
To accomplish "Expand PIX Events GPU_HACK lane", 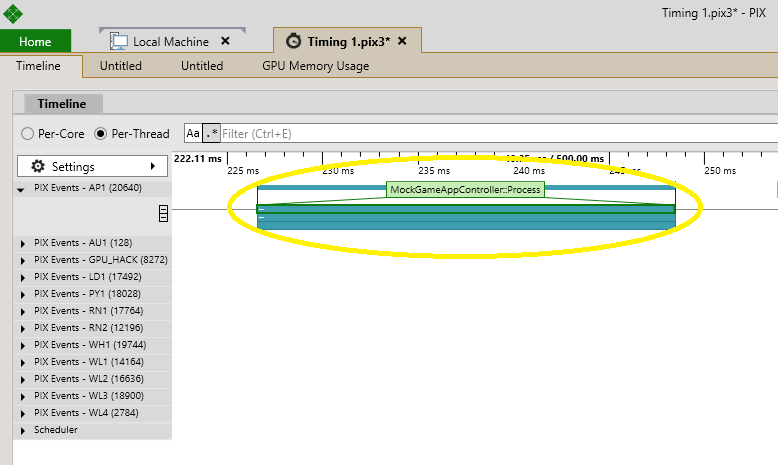I will point(23,261).
